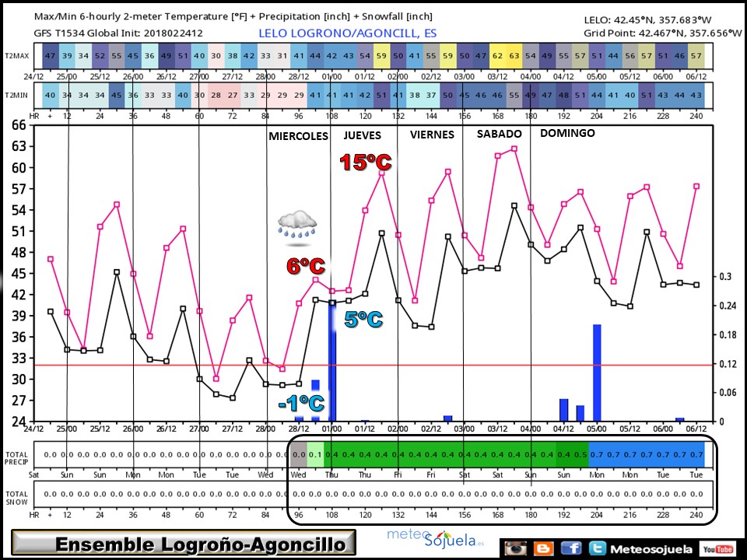Click the yellow T2MAX cell showing 63

point(514,56)
